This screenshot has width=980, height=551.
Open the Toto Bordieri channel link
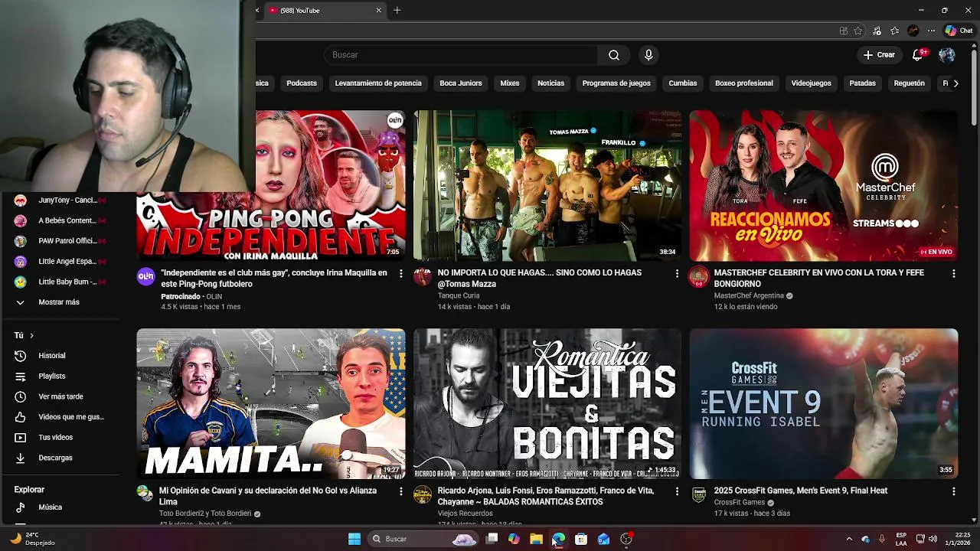click(205, 514)
